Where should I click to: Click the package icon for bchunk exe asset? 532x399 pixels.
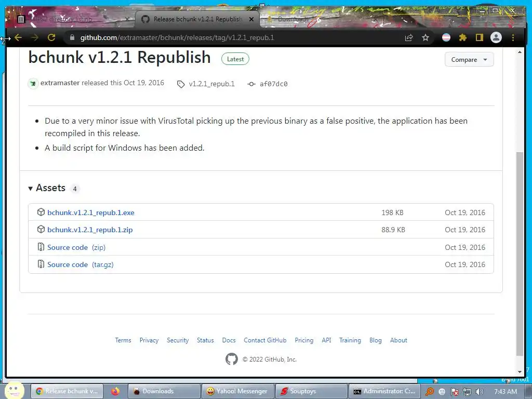click(41, 212)
